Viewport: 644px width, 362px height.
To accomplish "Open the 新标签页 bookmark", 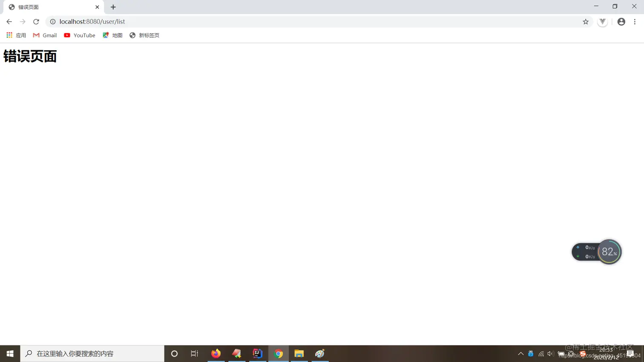I will coord(144,35).
